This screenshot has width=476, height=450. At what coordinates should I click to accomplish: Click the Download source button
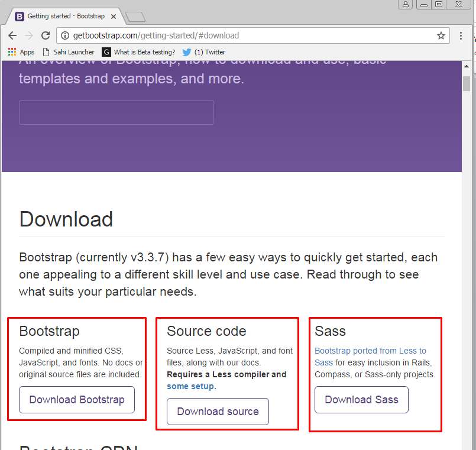tap(218, 412)
